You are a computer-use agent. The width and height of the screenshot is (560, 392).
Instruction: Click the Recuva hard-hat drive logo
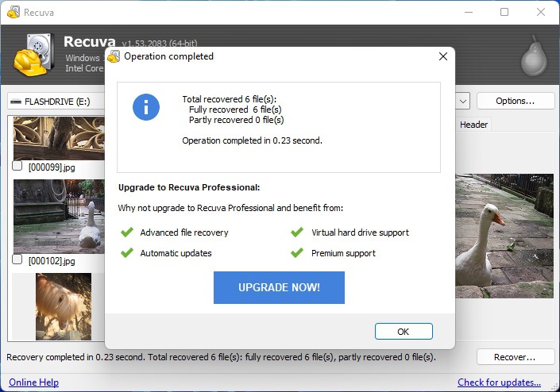(34, 55)
